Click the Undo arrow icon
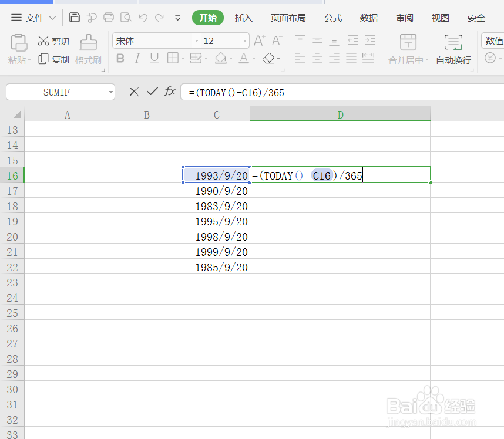504x439 pixels. pos(143,18)
